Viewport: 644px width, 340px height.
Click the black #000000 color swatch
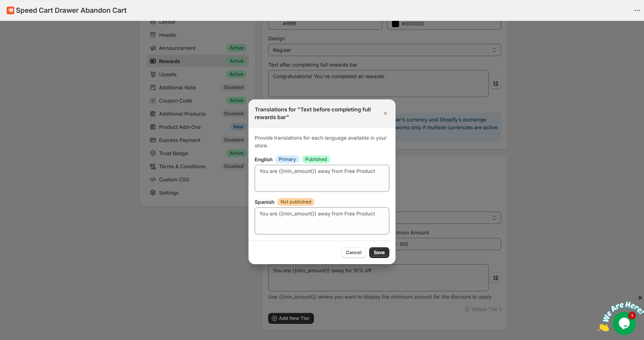coord(396,24)
